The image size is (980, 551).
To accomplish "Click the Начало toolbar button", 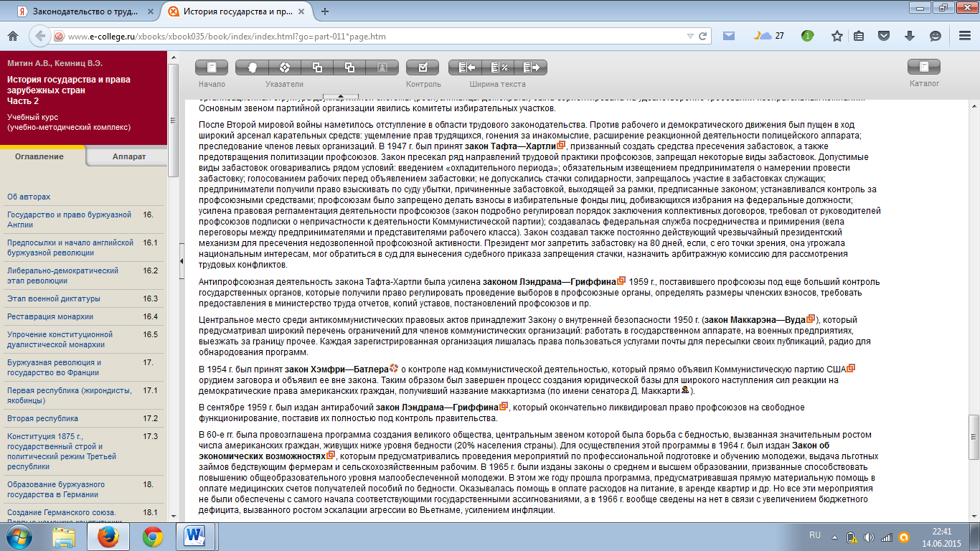I will pyautogui.click(x=212, y=67).
